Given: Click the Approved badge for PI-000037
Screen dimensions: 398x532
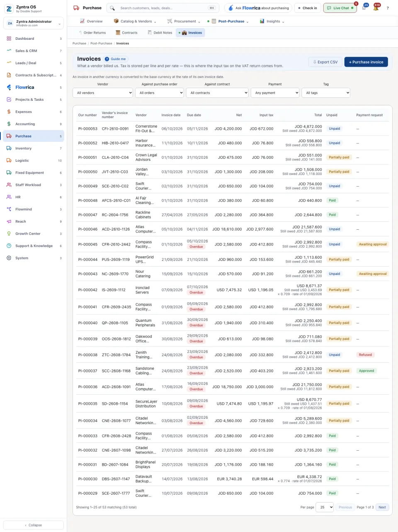Looking at the screenshot, I should click(x=366, y=371).
